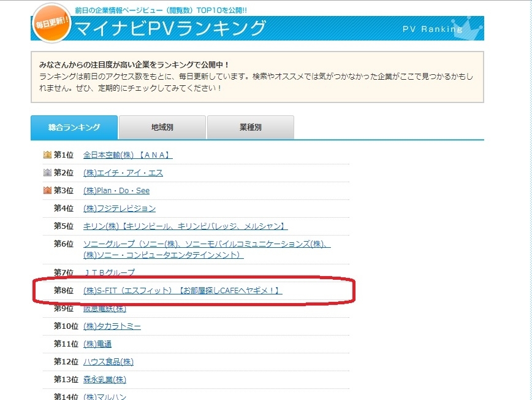Screen dimensions: 532x400
Task: Click the 第12位 rank label
Action: [x=66, y=361]
